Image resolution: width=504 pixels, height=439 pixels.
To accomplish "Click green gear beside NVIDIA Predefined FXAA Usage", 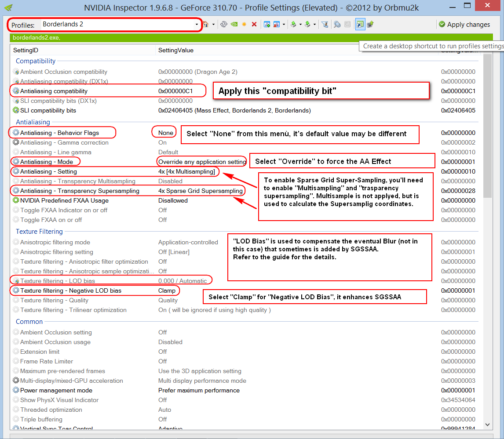I will [16, 200].
